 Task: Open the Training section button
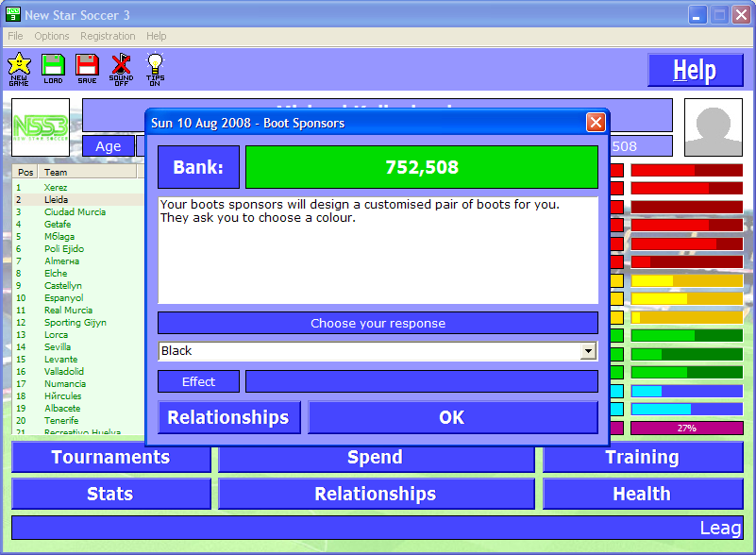point(642,458)
